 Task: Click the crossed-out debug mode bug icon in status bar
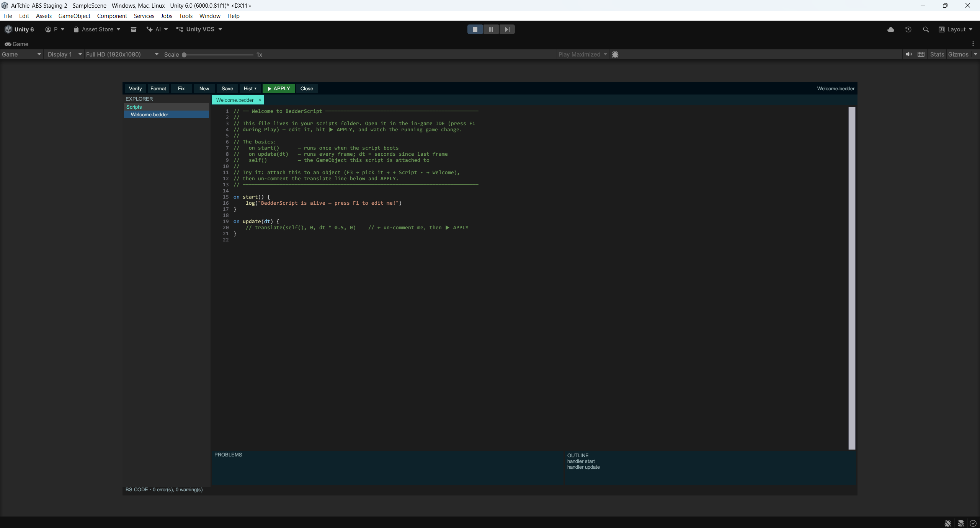[948, 523]
